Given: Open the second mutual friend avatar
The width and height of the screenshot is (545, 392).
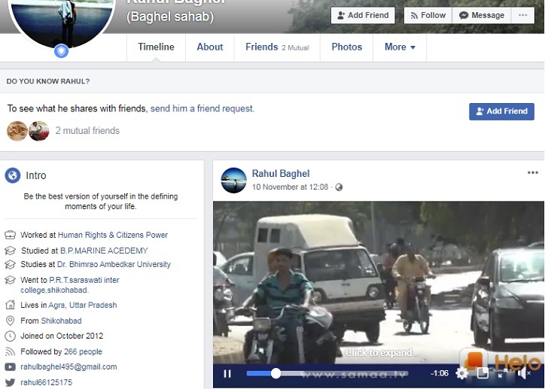Looking at the screenshot, I should coord(38,131).
